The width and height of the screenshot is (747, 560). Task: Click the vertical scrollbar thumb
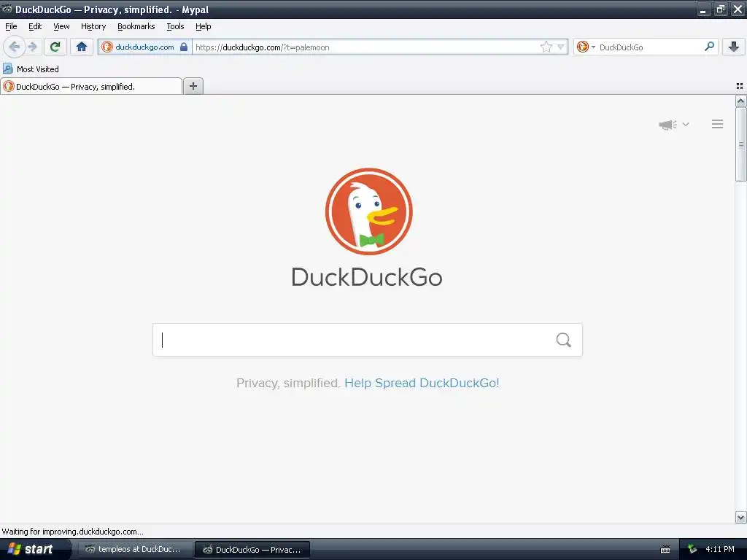click(740, 144)
